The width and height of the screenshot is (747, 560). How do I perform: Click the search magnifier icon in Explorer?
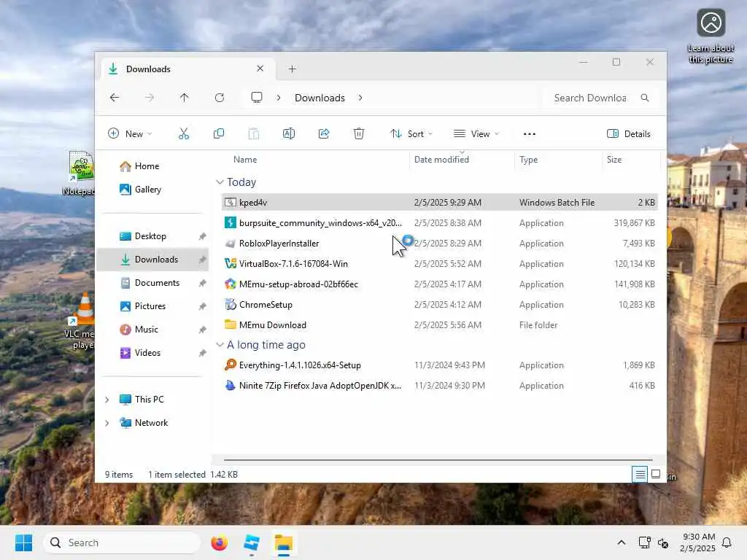pos(645,98)
